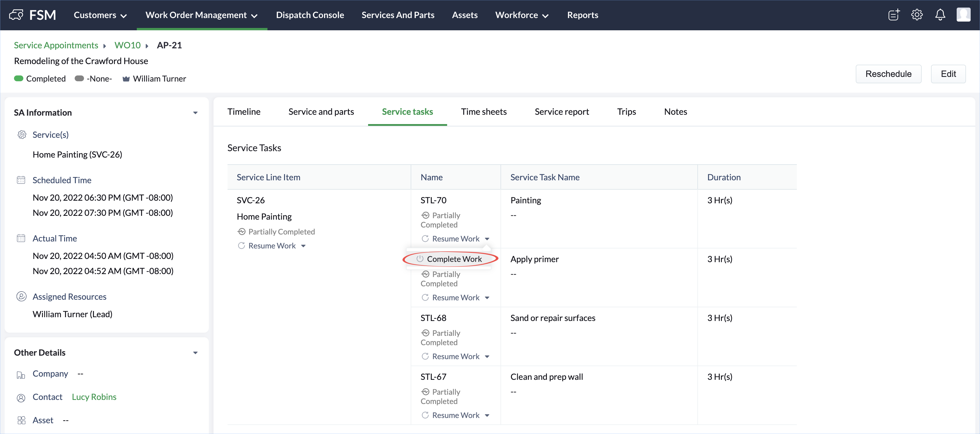
Task: Click the FSM logo icon
Action: (x=16, y=15)
